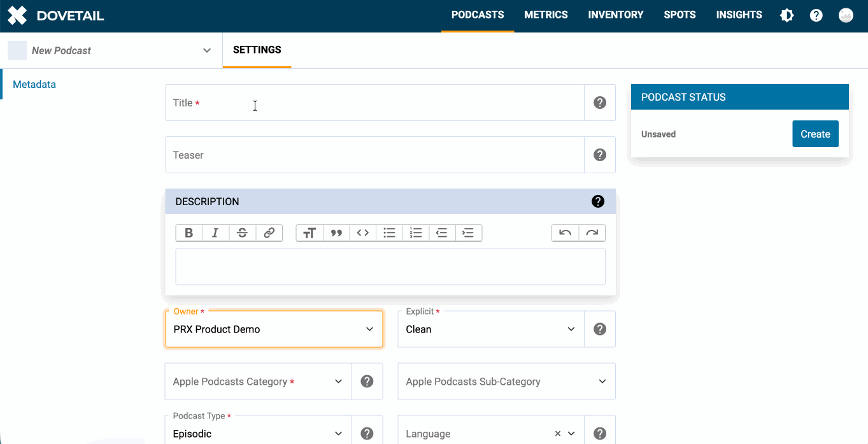
Task: Click into the Teaser input field
Action: (374, 155)
